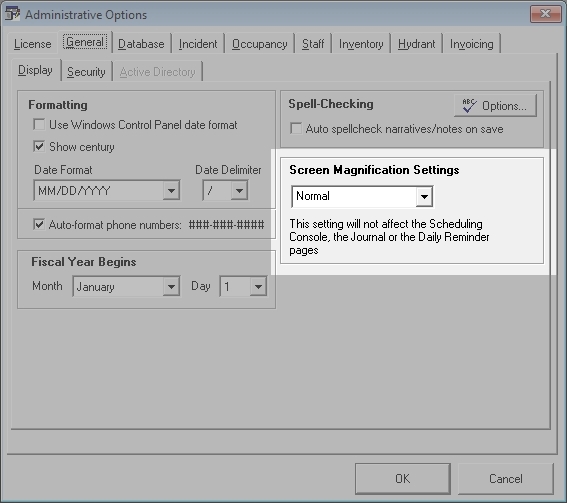This screenshot has width=567, height=503.
Task: Switch to the Incident tab
Action: [x=198, y=44]
